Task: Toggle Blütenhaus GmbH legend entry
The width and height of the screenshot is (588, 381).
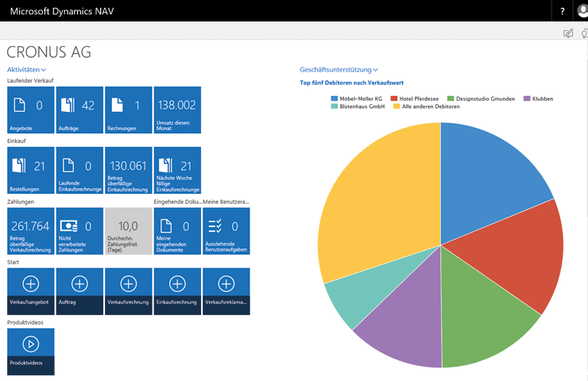Action: pos(362,106)
